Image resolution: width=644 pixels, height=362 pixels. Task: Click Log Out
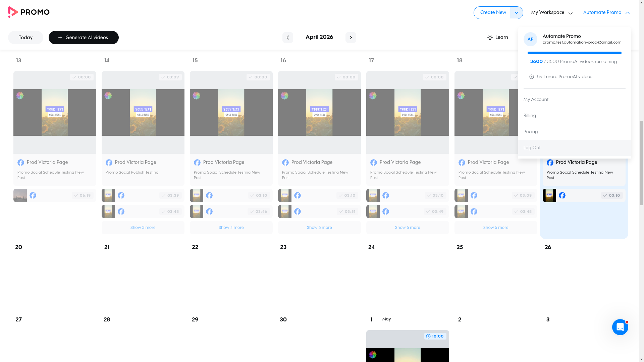(532, 147)
